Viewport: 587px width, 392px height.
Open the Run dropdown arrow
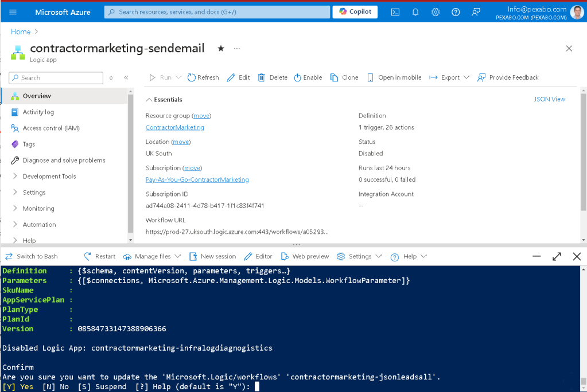coord(178,77)
